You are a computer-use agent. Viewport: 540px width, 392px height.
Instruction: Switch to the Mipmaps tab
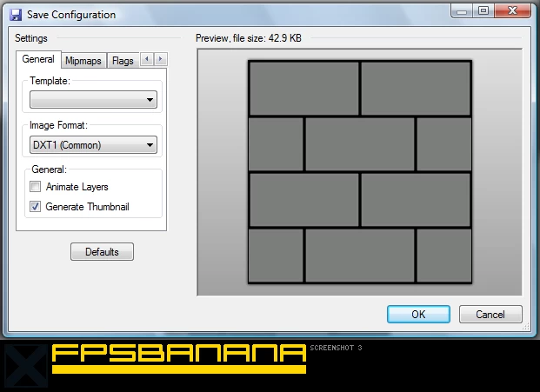coord(83,60)
